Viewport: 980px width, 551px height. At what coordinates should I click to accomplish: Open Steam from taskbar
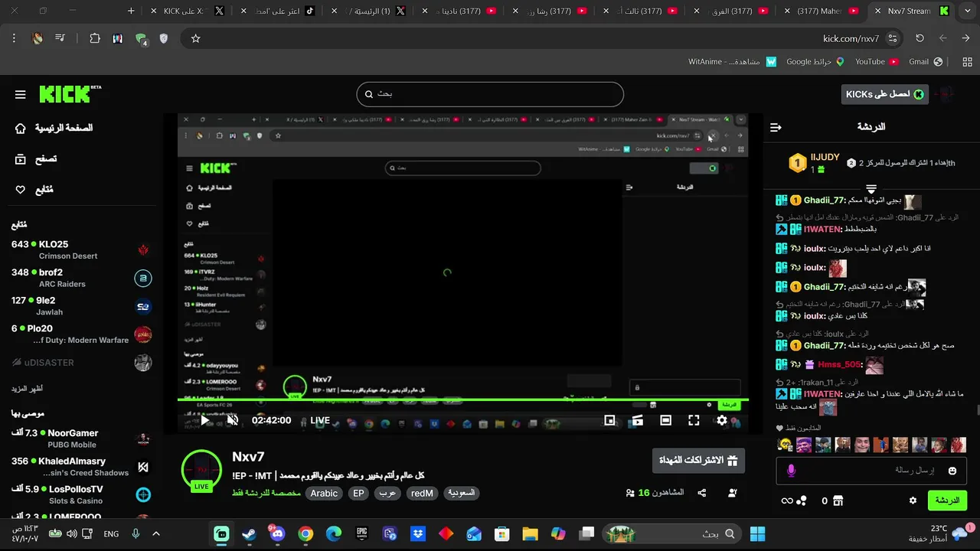(249, 533)
